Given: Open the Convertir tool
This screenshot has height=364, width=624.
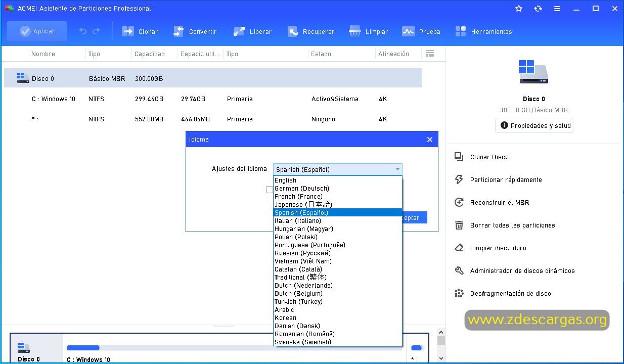Looking at the screenshot, I should (195, 31).
